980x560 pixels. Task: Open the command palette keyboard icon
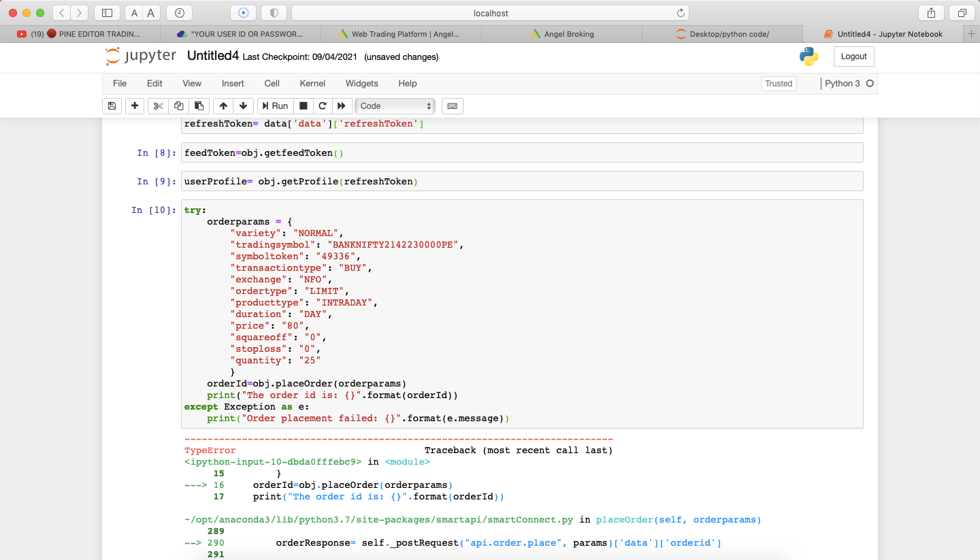click(453, 105)
